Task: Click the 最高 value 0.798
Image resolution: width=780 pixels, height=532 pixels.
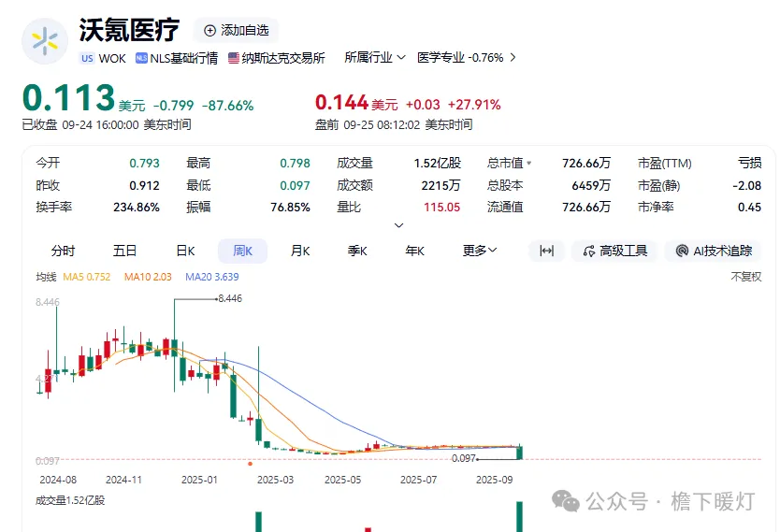Action: click(x=295, y=163)
